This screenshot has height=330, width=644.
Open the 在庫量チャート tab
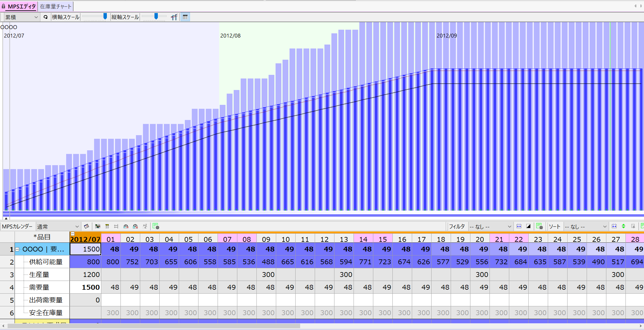coord(56,6)
